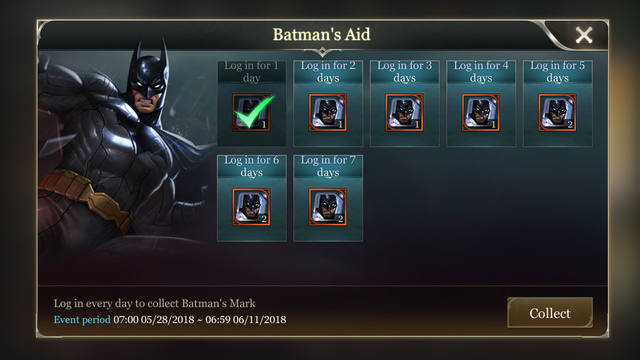Image resolution: width=640 pixels, height=360 pixels.
Task: Click the 'Log in for 7 days' label
Action: click(328, 166)
